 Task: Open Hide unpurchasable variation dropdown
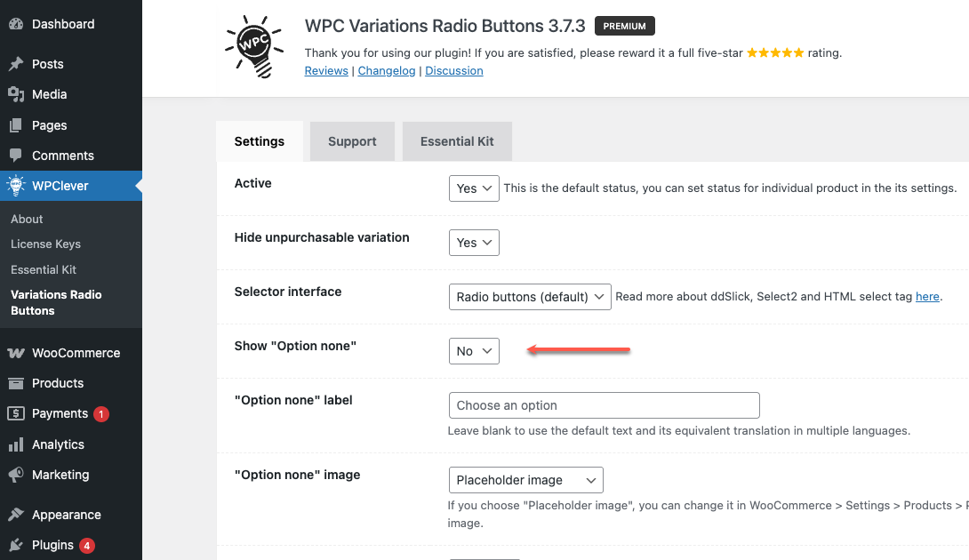coord(474,243)
